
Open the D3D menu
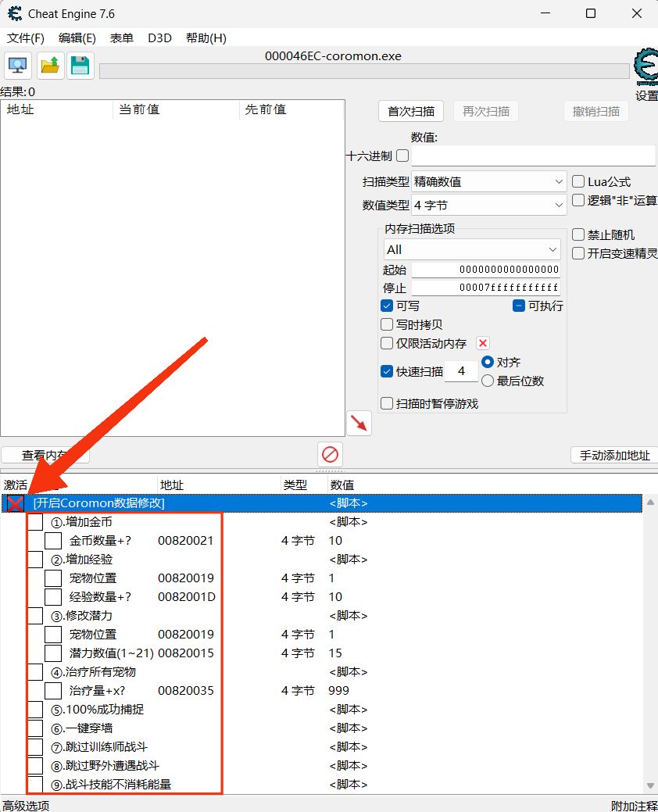[160, 38]
